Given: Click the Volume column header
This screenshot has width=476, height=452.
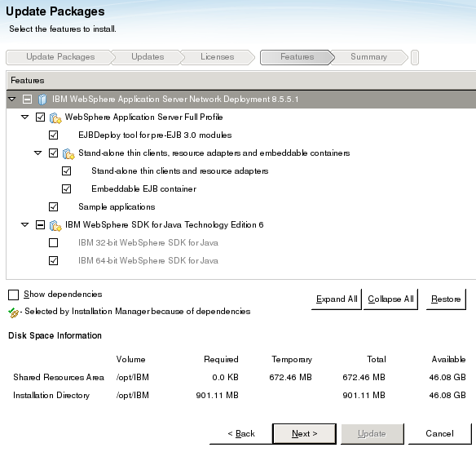Looking at the screenshot, I should click(x=131, y=360).
